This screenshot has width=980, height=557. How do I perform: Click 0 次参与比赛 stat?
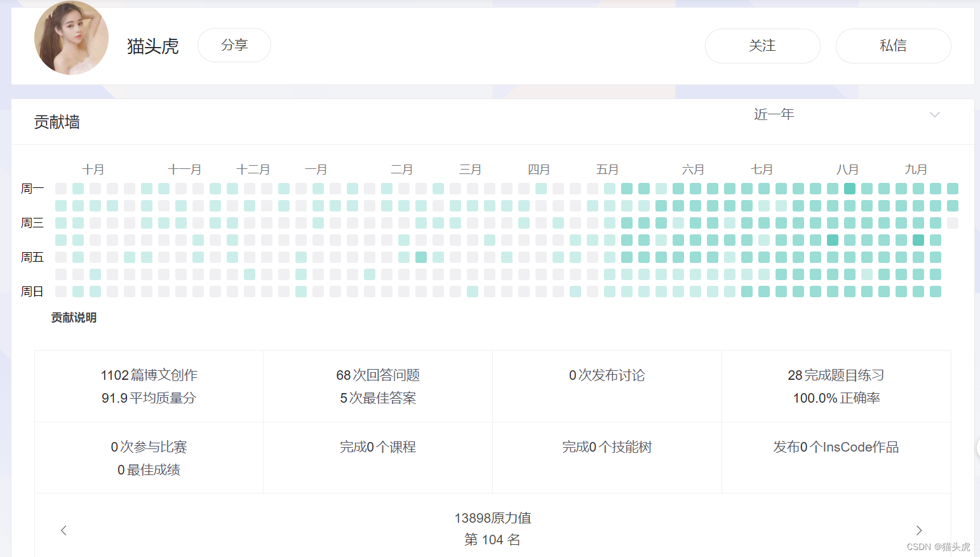149,447
